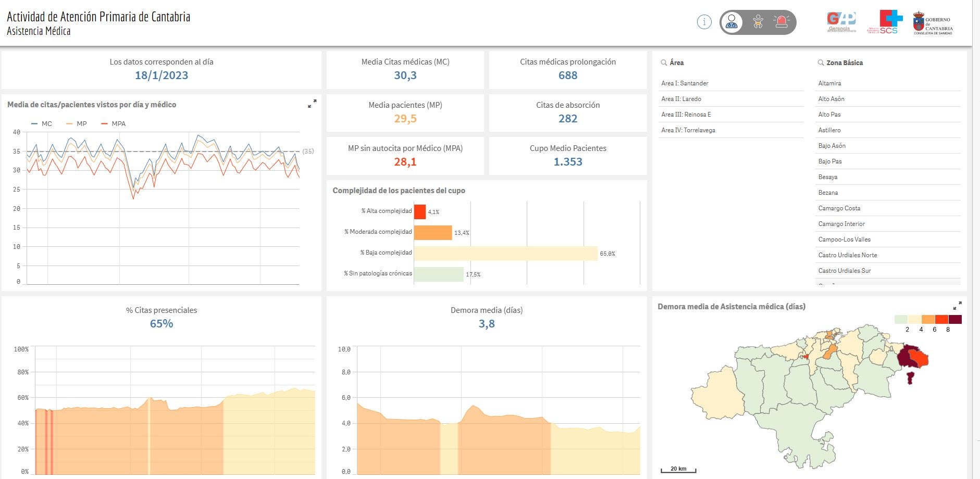Select Area I: Santander filter
This screenshot has height=479, width=980.
pos(685,83)
